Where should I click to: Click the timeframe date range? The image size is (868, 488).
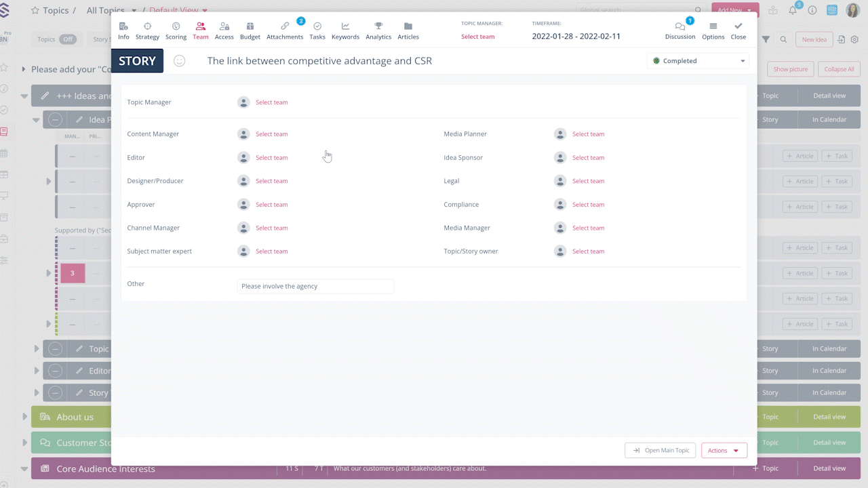[576, 37]
